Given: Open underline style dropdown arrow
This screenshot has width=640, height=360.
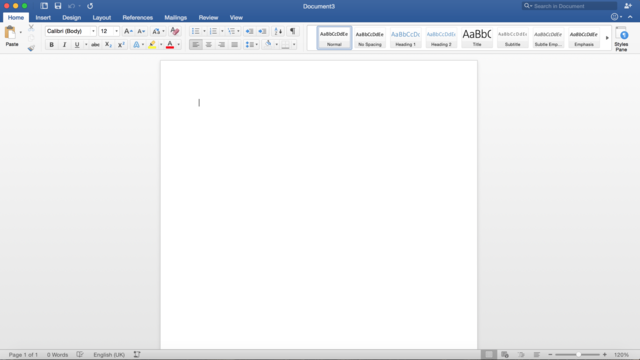Looking at the screenshot, I should 86,44.
